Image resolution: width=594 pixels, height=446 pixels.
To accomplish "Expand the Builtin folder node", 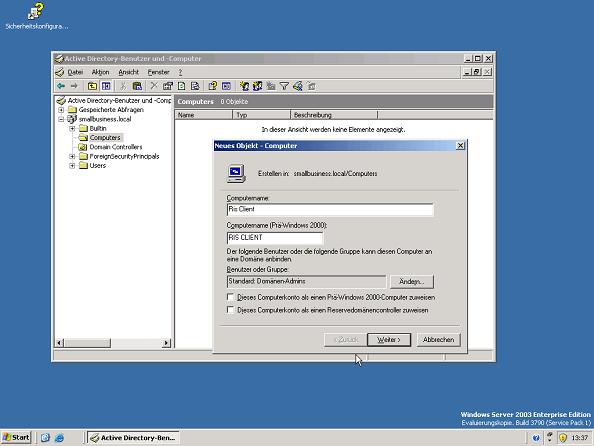I will (x=72, y=128).
